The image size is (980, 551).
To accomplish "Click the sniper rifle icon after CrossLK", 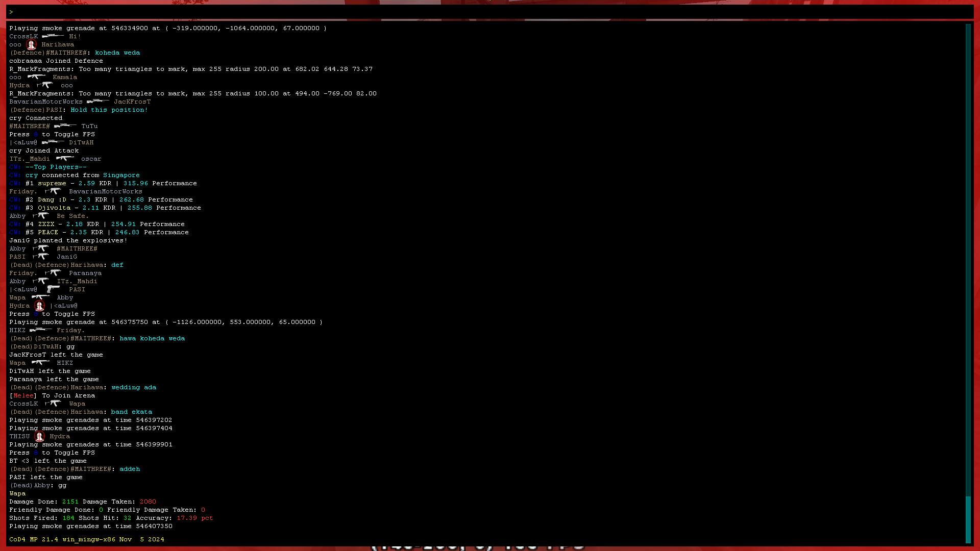I will 53,36.
